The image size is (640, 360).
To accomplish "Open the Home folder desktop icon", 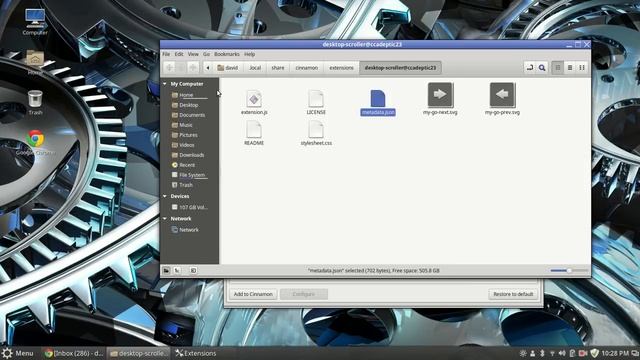I will point(35,62).
